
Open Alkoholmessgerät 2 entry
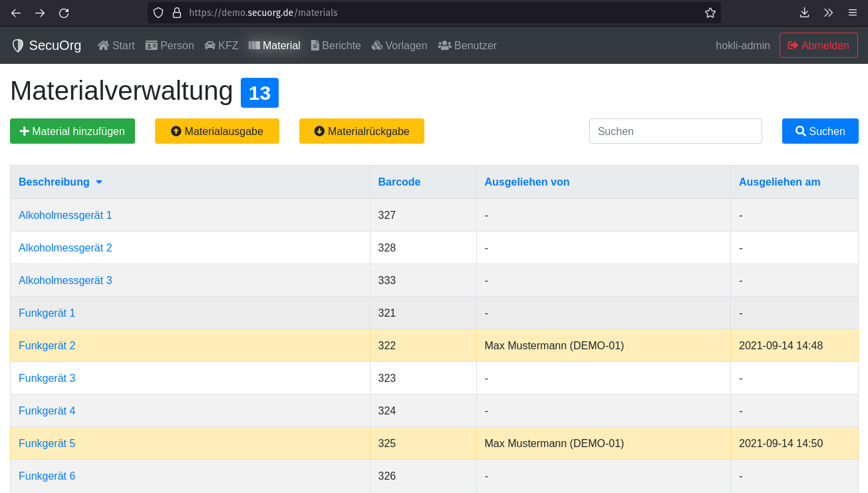[65, 247]
